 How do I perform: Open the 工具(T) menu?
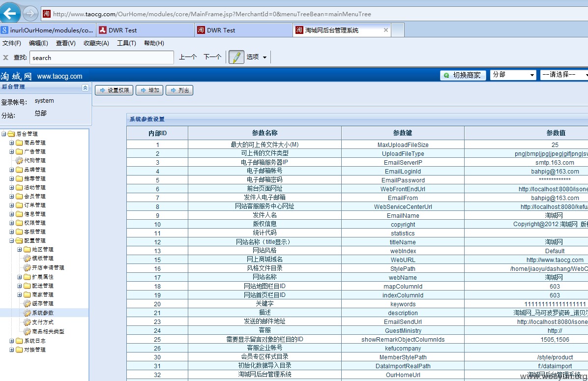126,43
